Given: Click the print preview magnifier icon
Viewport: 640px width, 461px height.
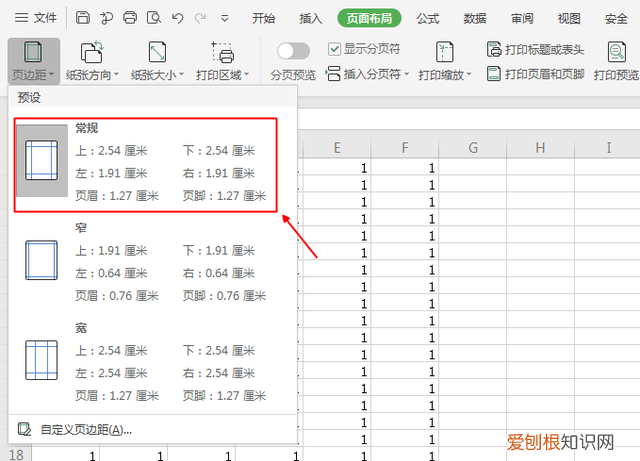Looking at the screenshot, I should click(x=154, y=18).
